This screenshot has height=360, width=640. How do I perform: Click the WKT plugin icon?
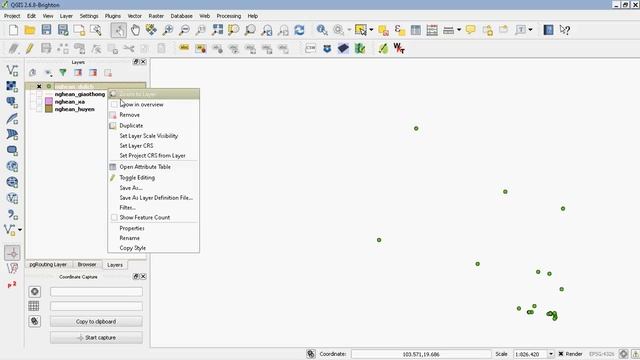pos(399,49)
